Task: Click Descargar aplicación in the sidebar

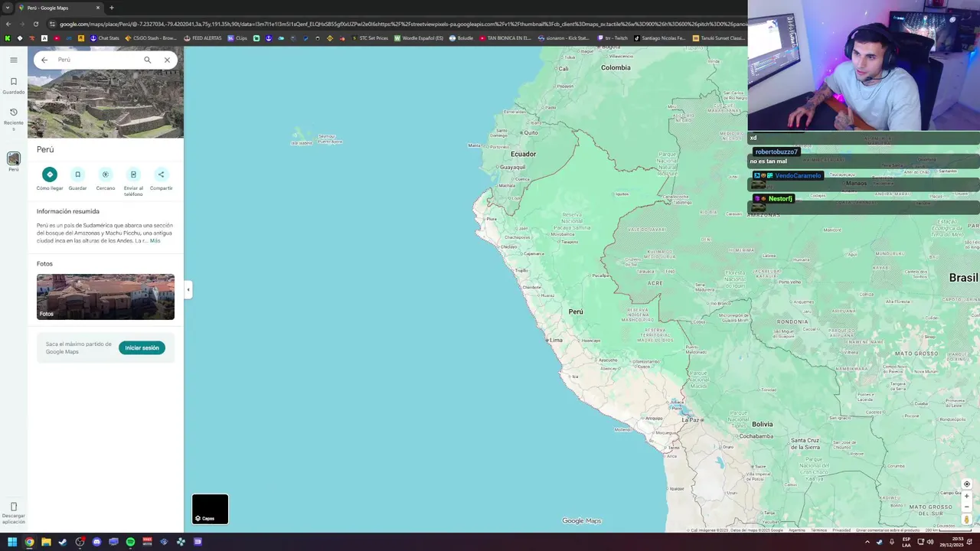Action: [x=13, y=513]
